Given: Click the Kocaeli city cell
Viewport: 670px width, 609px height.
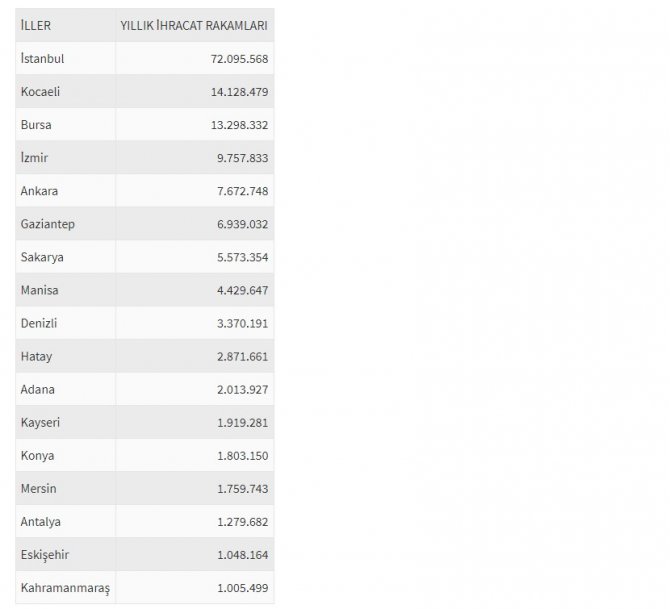Looking at the screenshot, I should pyautogui.click(x=40, y=91).
